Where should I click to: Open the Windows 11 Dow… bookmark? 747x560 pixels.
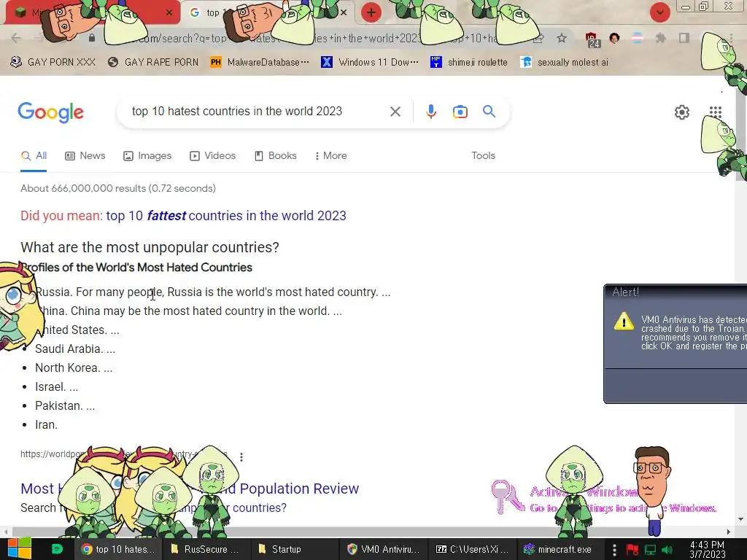370,63
